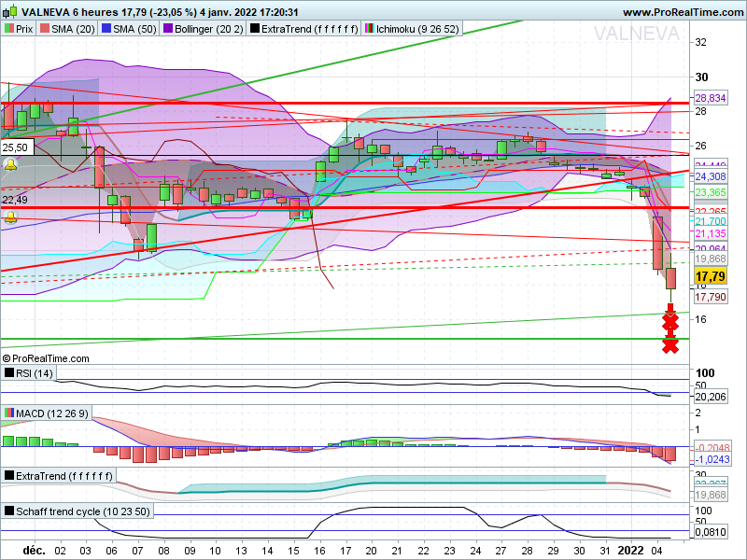Click the candlestick chart icon beside VALNEVA title
Screen dimensions: 747x560
pos(10,11)
